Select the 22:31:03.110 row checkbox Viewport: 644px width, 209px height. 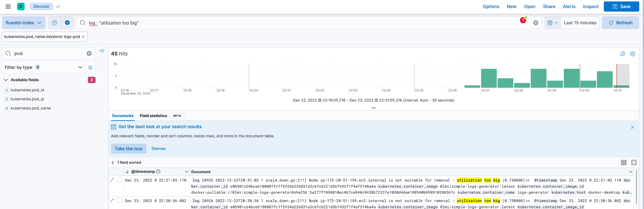click(x=120, y=180)
